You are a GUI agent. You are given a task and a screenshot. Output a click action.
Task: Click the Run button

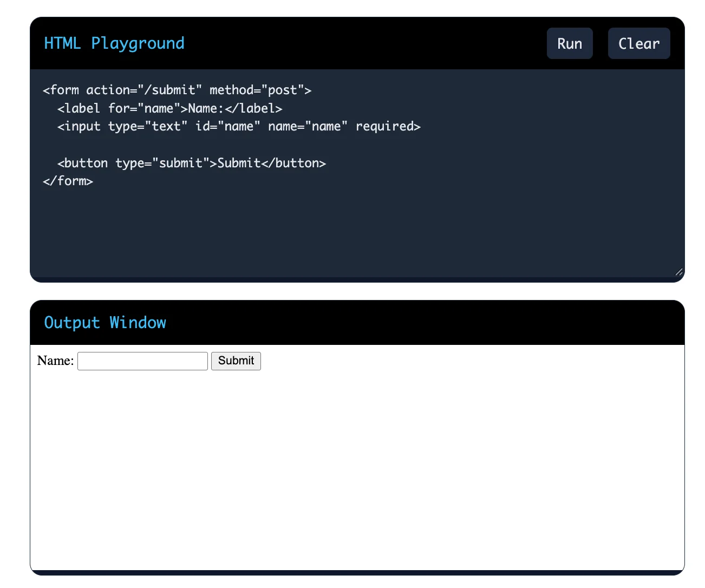pos(570,43)
